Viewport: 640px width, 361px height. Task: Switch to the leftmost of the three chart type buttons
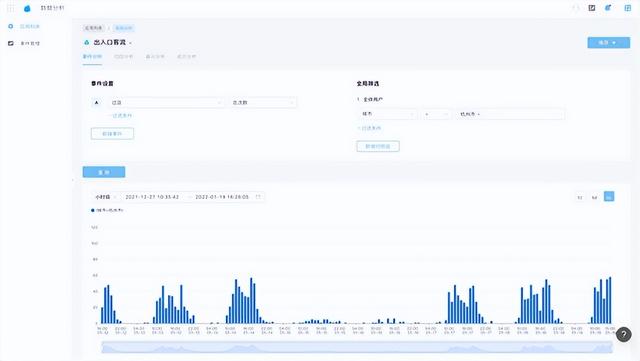[x=580, y=197]
